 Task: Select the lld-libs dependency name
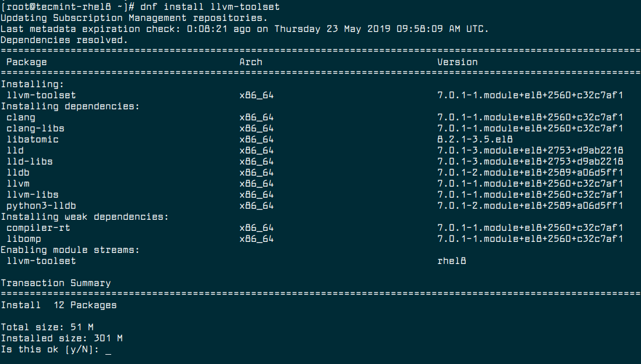30,161
